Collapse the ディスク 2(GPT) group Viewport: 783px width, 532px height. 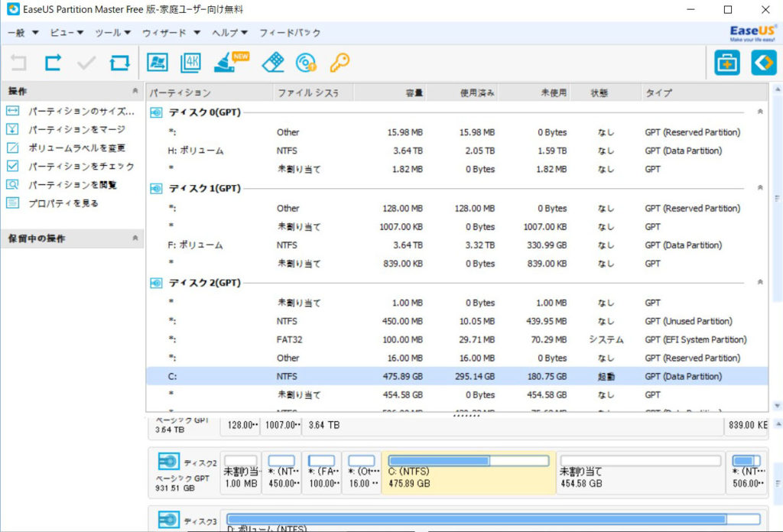click(760, 282)
